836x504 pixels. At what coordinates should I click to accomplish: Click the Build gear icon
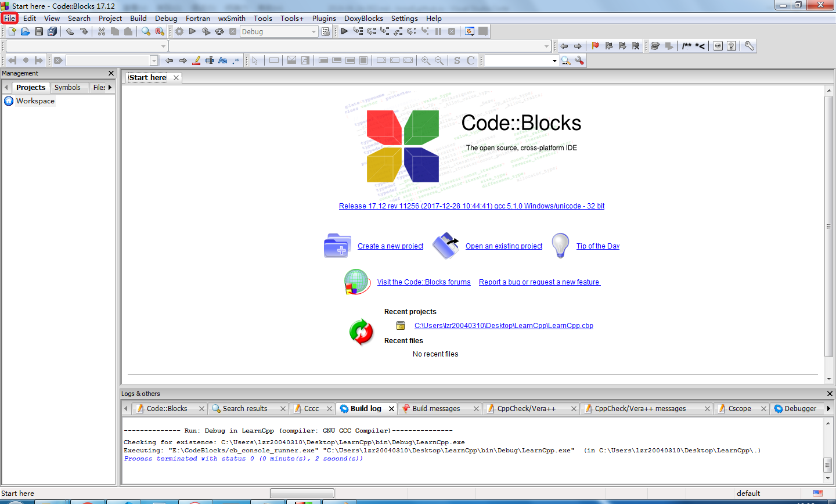click(179, 31)
